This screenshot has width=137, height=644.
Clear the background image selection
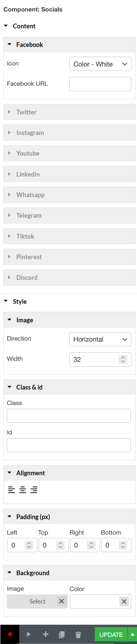62,601
